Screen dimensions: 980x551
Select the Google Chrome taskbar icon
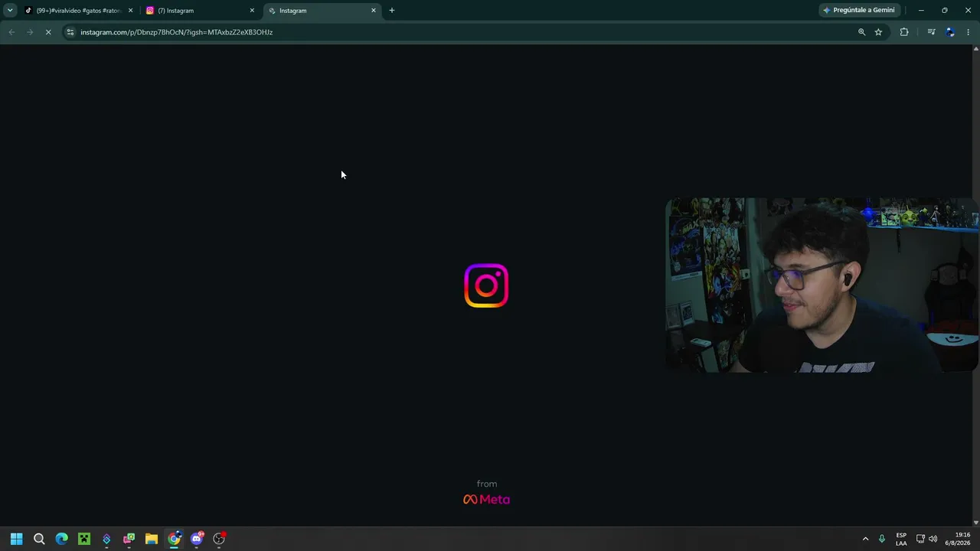174,539
